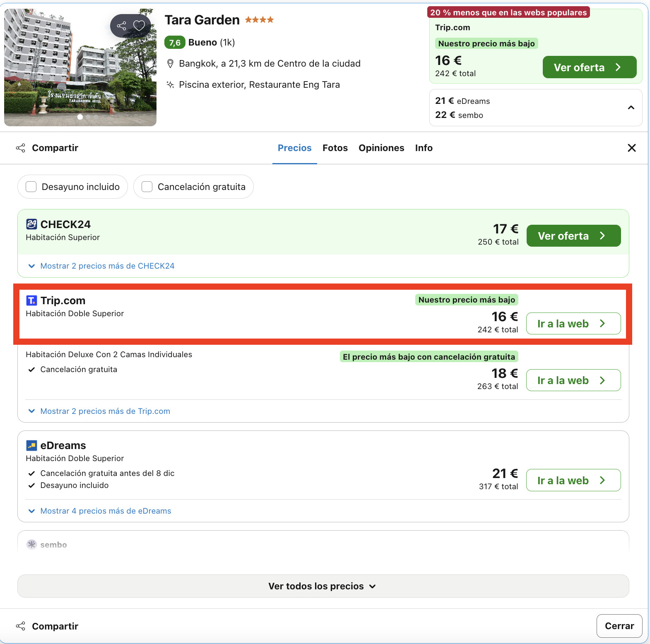This screenshot has width=650, height=644.
Task: Click Ir a la web for Habitación Deluxe 18 €
Action: click(x=573, y=380)
